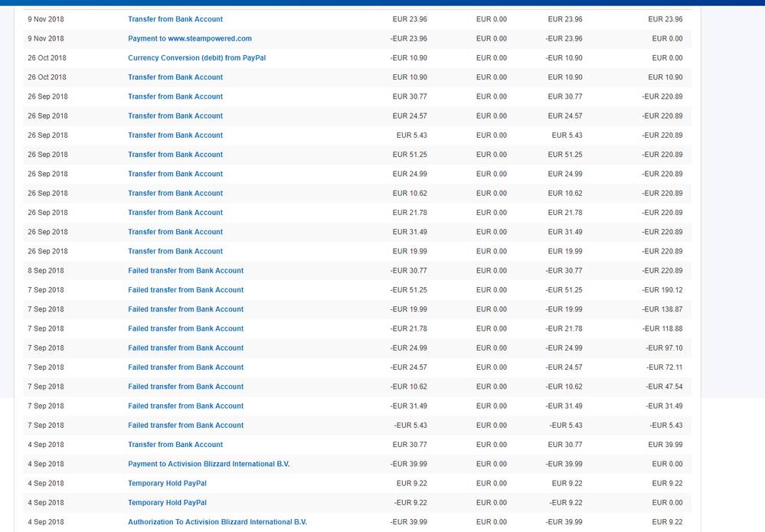Image resolution: width=765 pixels, height=532 pixels.
Task: Open Payment to Activision Blizzard International B.V.
Action: [209, 464]
